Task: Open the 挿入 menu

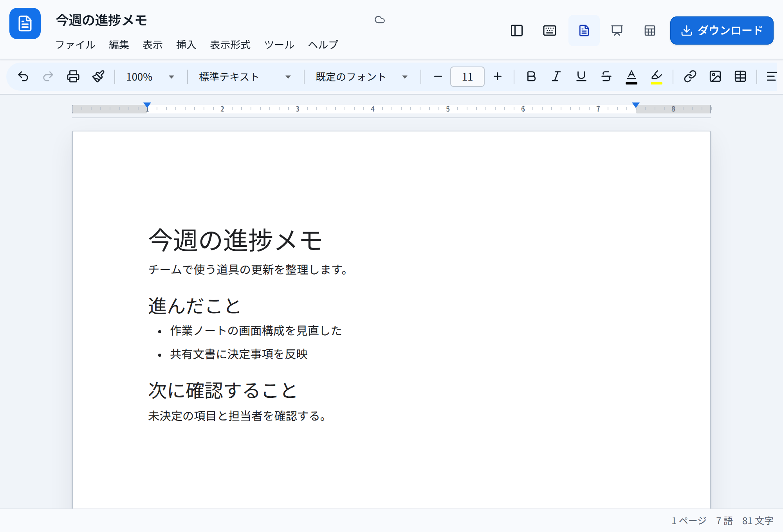Action: coord(186,45)
